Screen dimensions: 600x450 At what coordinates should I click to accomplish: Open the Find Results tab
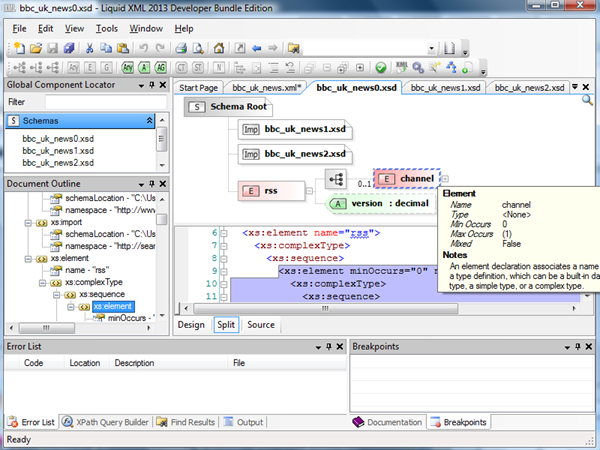(186, 422)
